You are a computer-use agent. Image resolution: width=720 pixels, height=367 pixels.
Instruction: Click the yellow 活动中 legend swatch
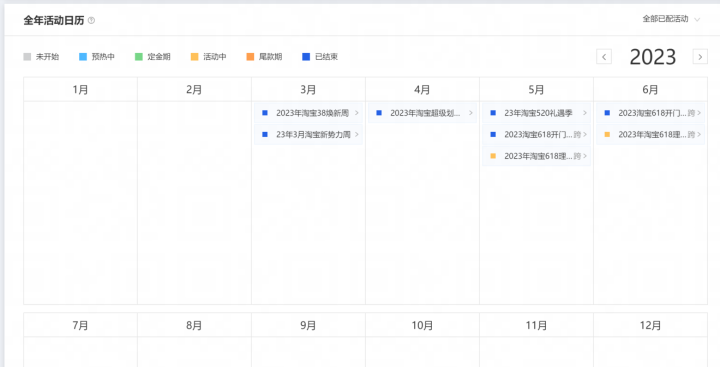pyautogui.click(x=195, y=57)
